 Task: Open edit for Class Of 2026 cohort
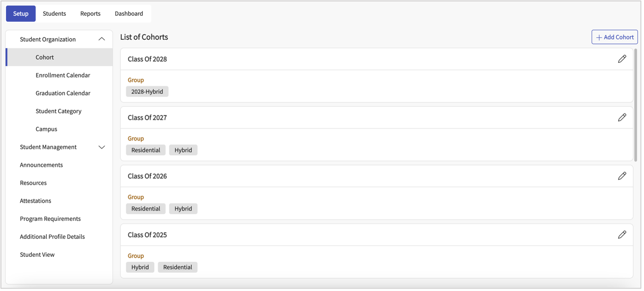click(622, 176)
